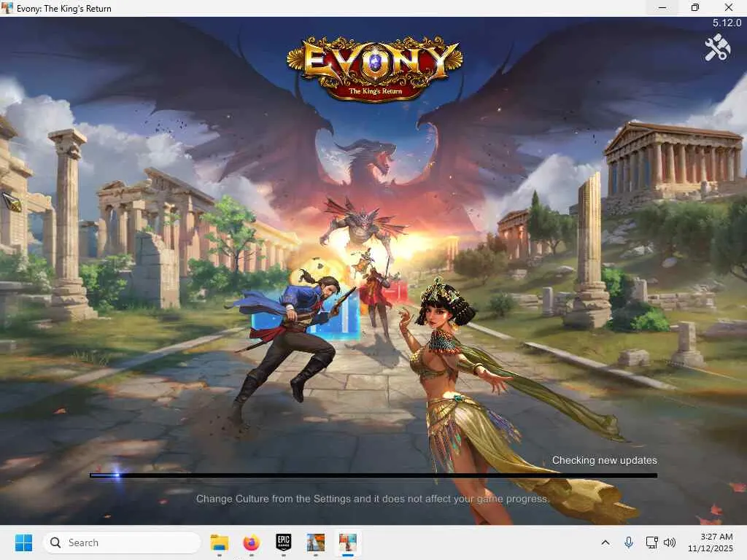This screenshot has width=747, height=560.
Task: Click the Evony window title icon
Action: (7, 8)
